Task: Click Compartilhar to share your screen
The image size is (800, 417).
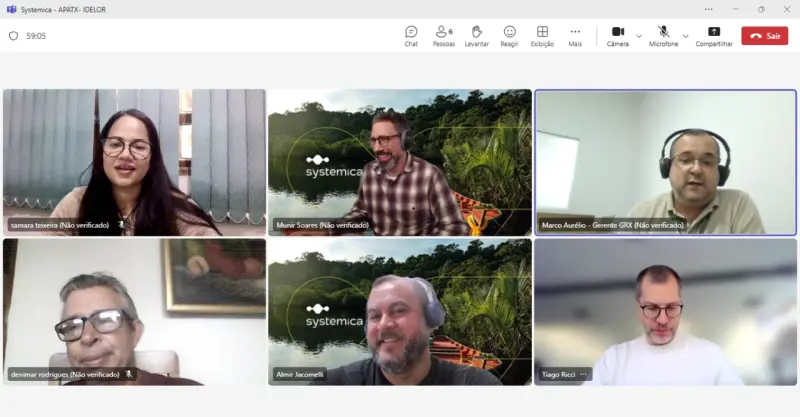Action: point(714,36)
